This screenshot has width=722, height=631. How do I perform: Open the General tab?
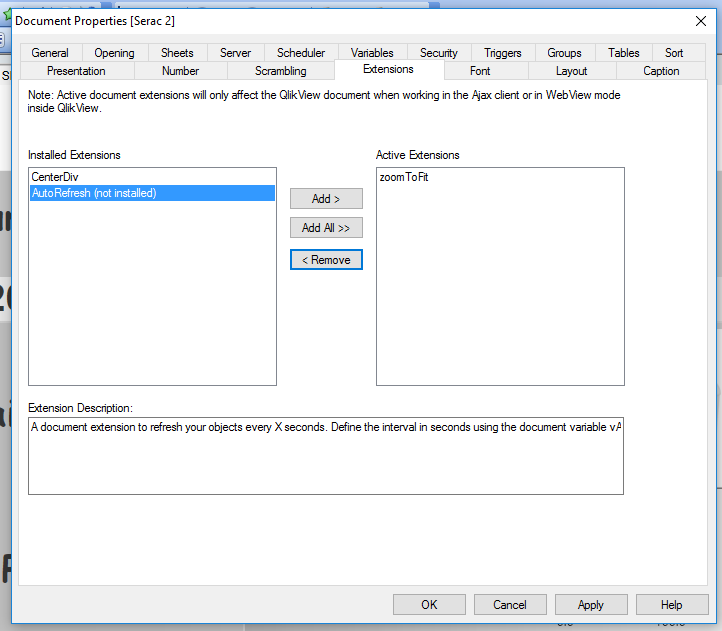click(50, 53)
